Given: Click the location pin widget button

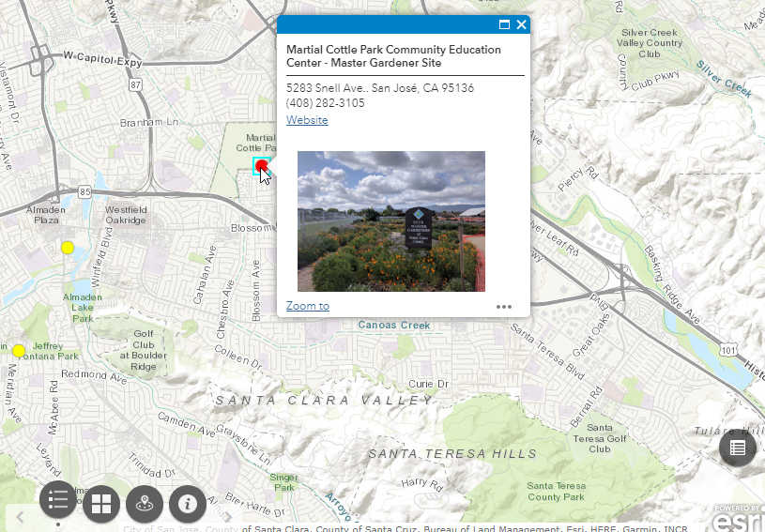Looking at the screenshot, I should (x=145, y=504).
